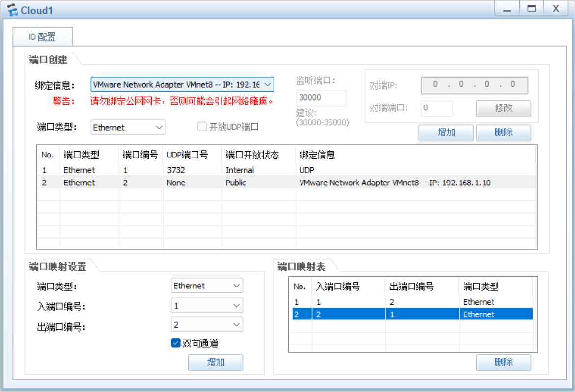Click the 对端IP address field
This screenshot has height=392, width=575.
474,84
